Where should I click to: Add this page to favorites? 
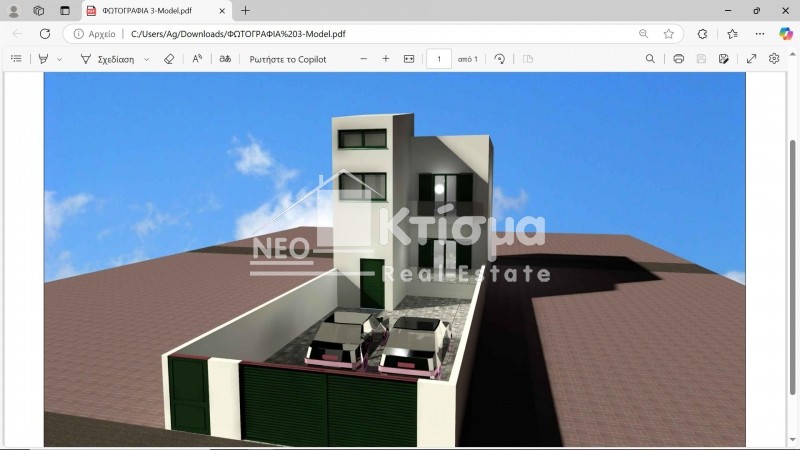click(x=668, y=34)
